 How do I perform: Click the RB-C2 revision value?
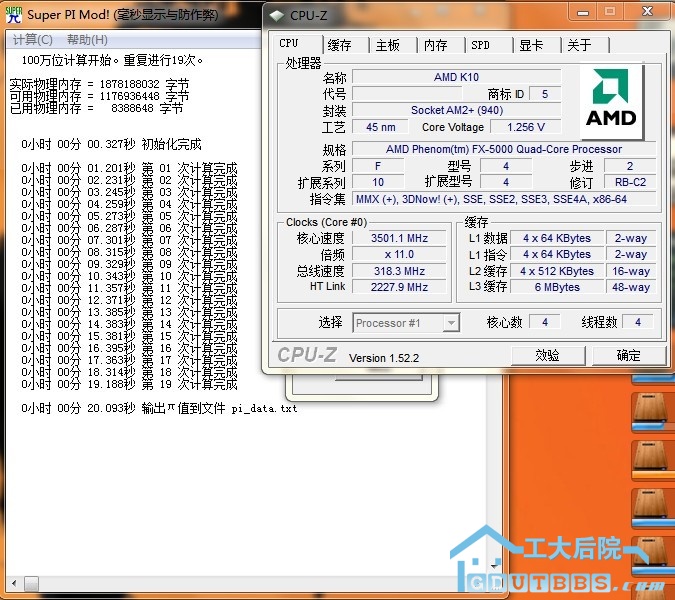[630, 182]
